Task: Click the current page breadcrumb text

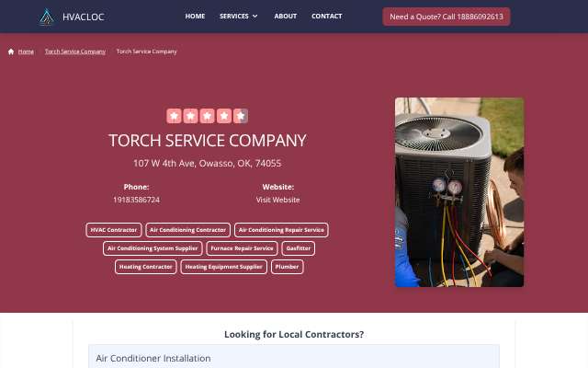Action: (x=147, y=52)
